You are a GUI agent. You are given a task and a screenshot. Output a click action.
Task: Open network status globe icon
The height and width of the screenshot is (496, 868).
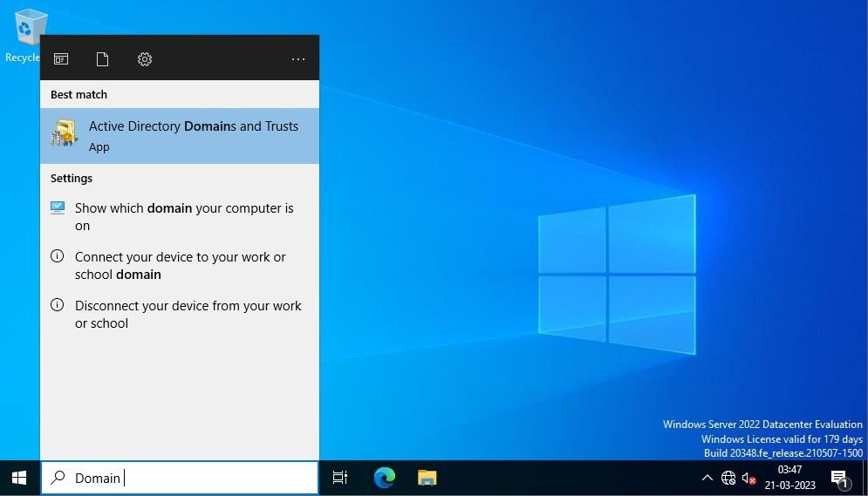click(x=728, y=478)
